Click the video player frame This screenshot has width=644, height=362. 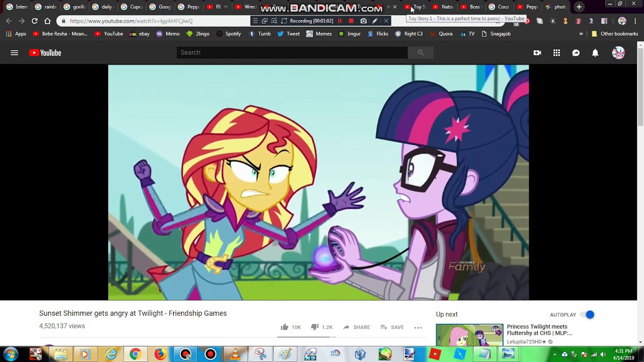pyautogui.click(x=318, y=183)
